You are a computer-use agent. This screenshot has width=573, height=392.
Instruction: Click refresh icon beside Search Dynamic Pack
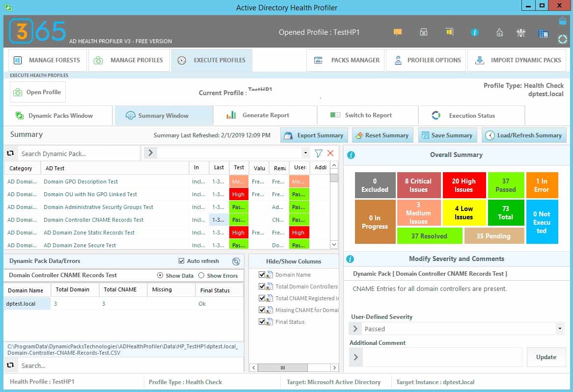click(x=11, y=153)
